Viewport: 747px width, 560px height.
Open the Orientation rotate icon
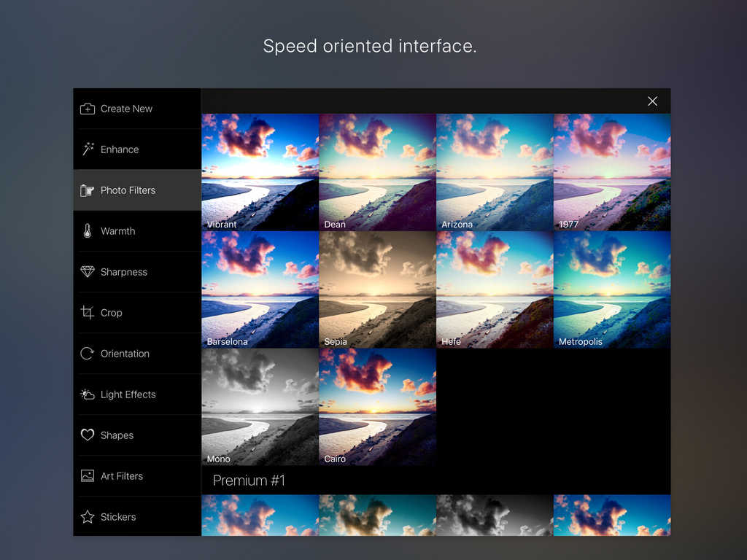click(88, 354)
